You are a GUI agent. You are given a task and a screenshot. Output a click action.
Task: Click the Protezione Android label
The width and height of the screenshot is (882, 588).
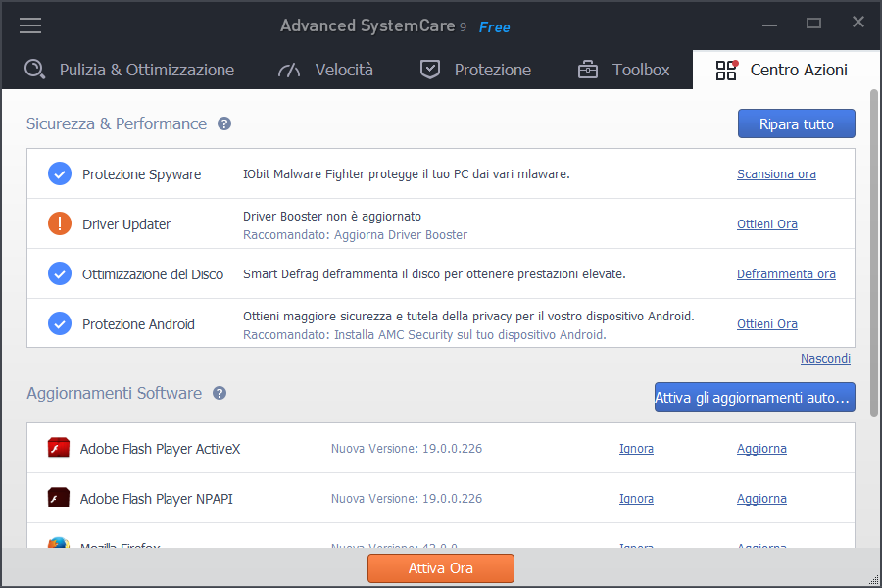tap(138, 324)
